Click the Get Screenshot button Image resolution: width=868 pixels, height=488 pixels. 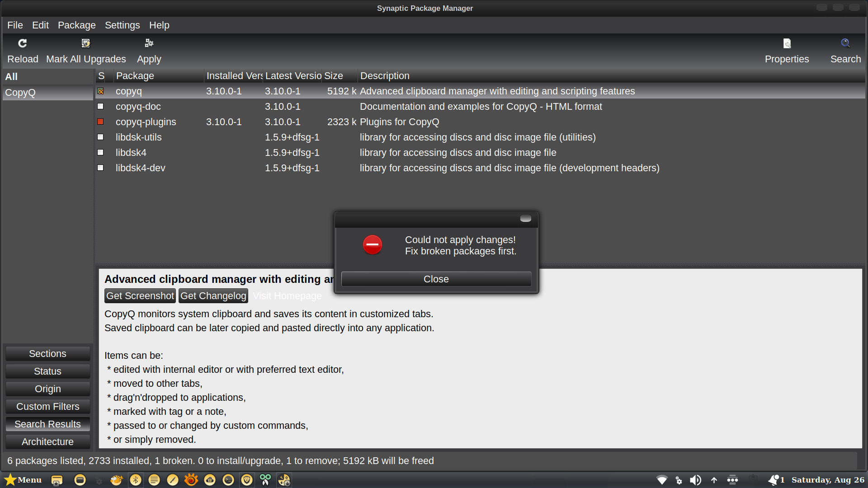point(140,296)
